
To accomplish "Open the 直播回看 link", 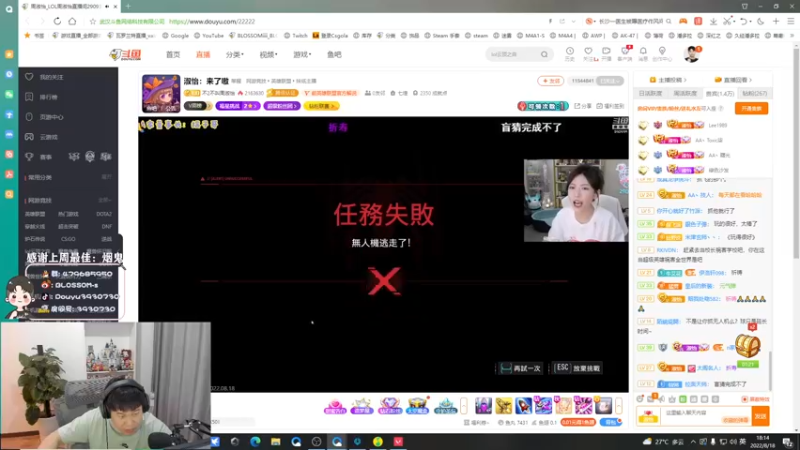I will coord(733,80).
